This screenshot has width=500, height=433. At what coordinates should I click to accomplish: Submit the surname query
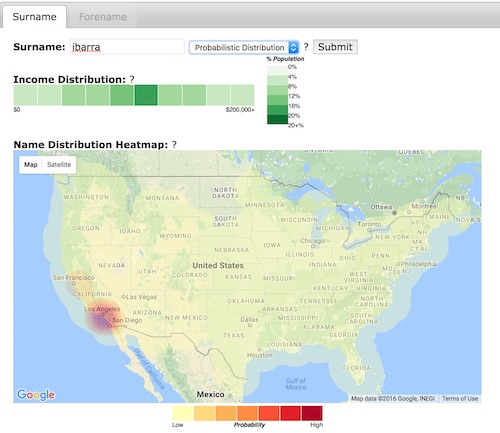[335, 47]
